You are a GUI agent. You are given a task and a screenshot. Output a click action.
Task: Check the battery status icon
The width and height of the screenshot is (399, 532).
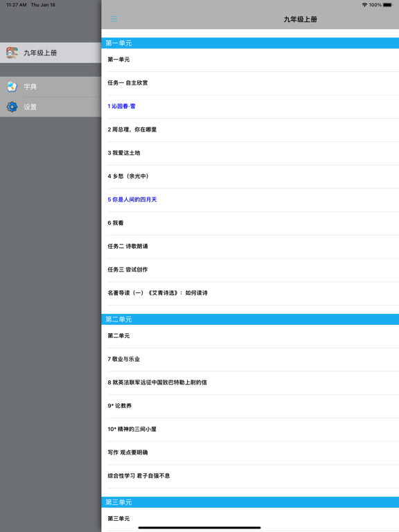click(388, 5)
